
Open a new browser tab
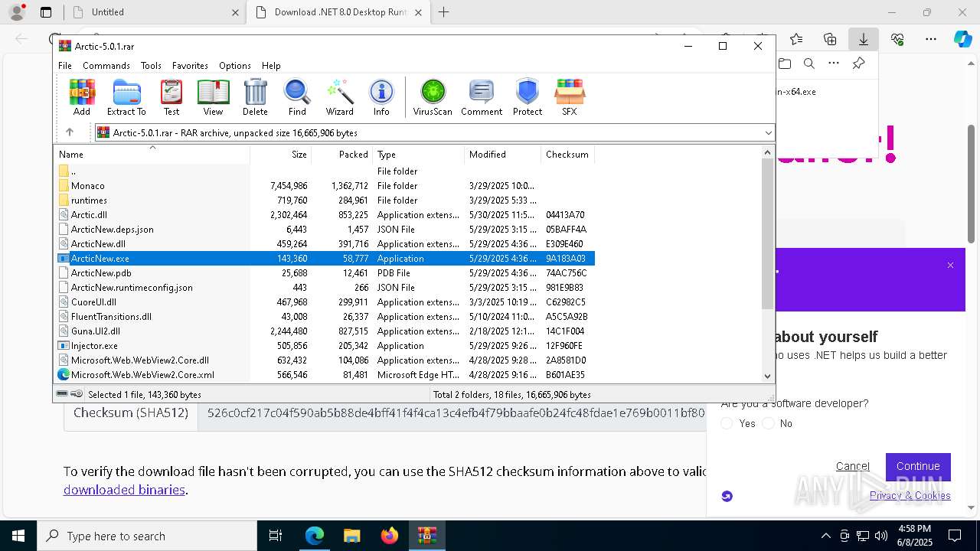(x=444, y=12)
